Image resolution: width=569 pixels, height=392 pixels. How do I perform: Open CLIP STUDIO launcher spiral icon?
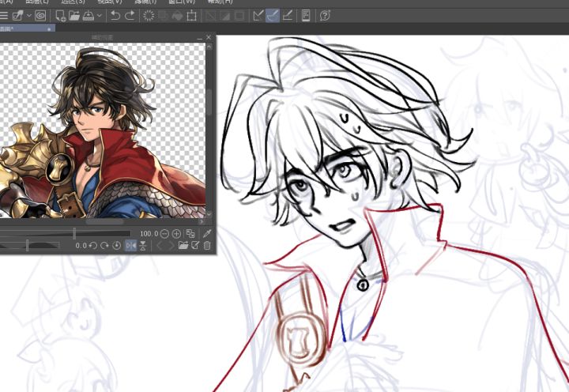click(40, 16)
